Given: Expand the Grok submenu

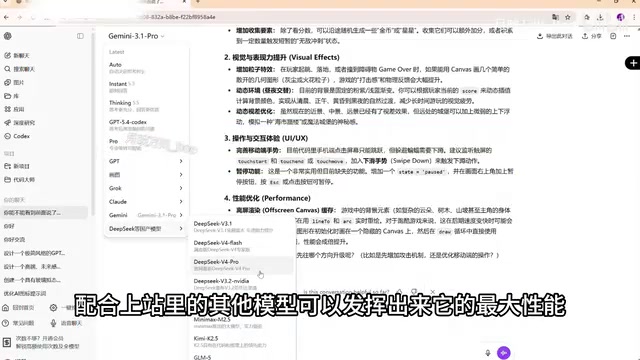Looking at the screenshot, I should click(x=146, y=188).
